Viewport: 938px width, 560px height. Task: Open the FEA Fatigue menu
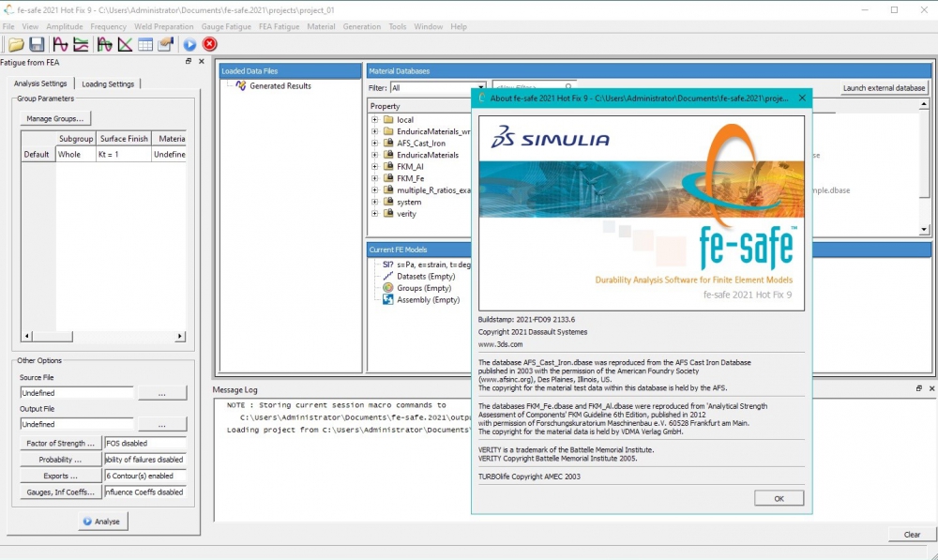279,27
